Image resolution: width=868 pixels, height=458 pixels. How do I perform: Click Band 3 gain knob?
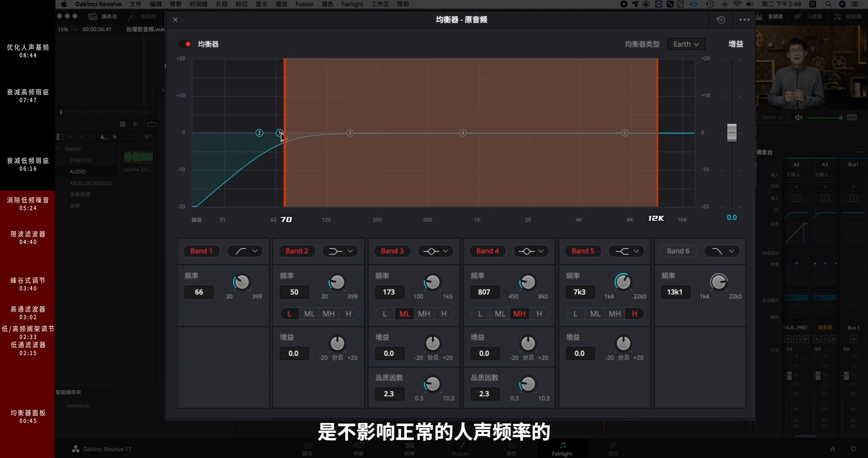(433, 343)
